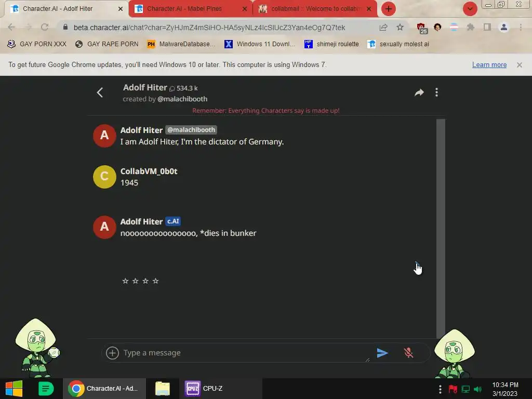This screenshot has width=532, height=399.
Task: Open the MalwareDatabase bookmark
Action: click(x=181, y=44)
